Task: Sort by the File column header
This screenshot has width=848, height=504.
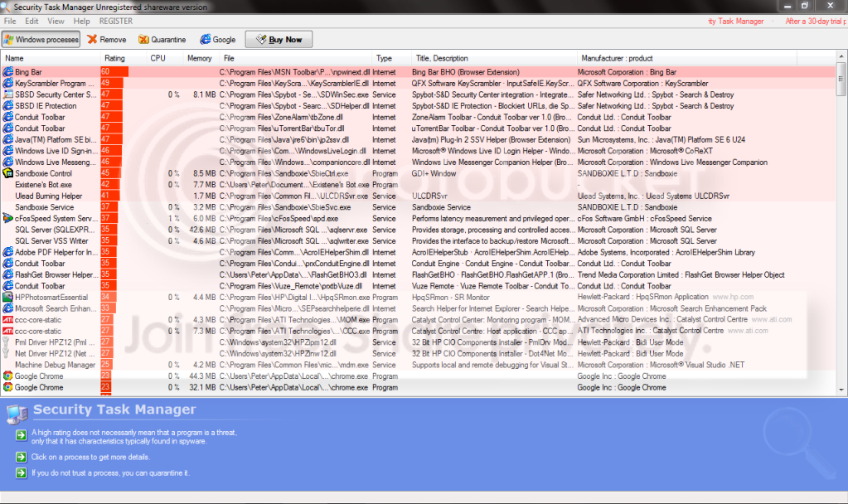Action: coord(295,58)
